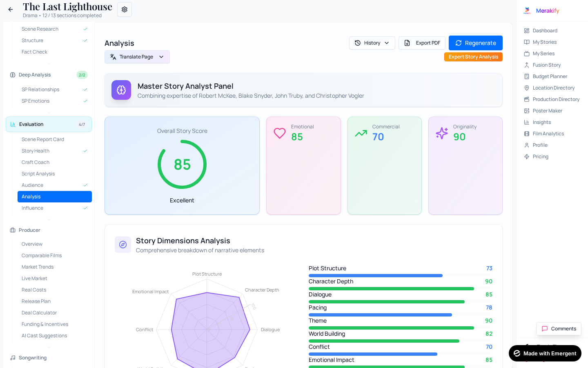Viewport: 588px width, 368px height.
Task: Click the My Series icon
Action: click(527, 54)
